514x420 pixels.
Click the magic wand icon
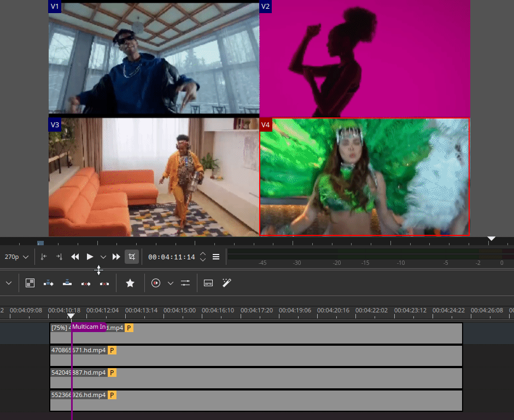226,283
